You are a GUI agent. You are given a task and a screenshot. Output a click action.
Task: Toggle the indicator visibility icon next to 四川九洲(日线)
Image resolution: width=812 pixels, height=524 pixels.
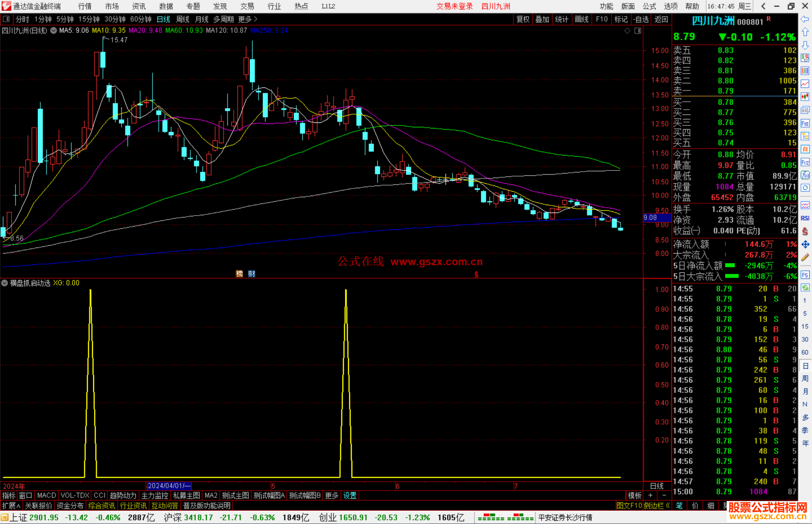coord(54,30)
